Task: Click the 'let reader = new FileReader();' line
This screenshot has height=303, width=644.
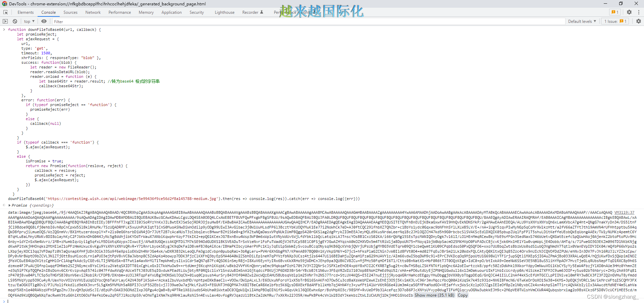Action: click(x=63, y=67)
